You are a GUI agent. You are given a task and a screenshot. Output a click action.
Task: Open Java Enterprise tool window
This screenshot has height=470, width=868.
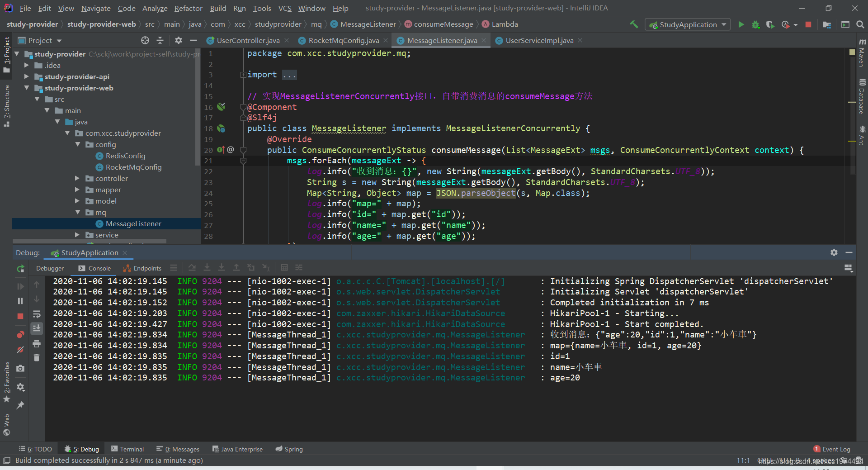237,449
